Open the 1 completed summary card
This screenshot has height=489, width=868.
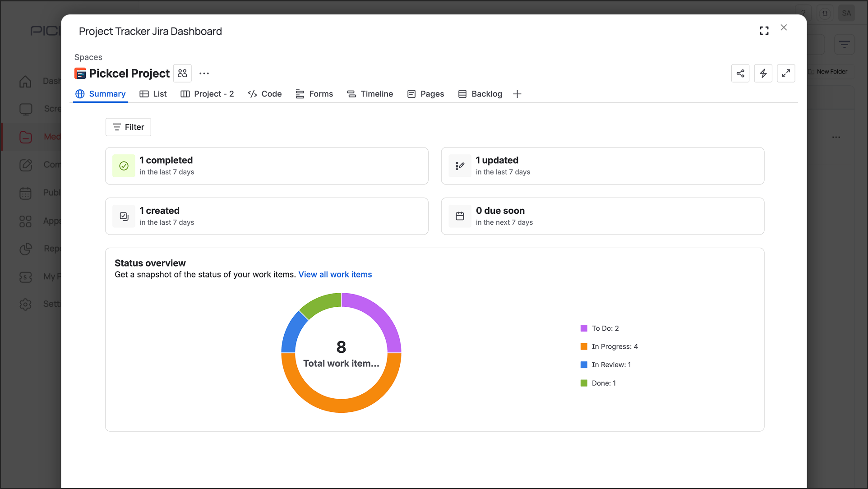point(266,166)
